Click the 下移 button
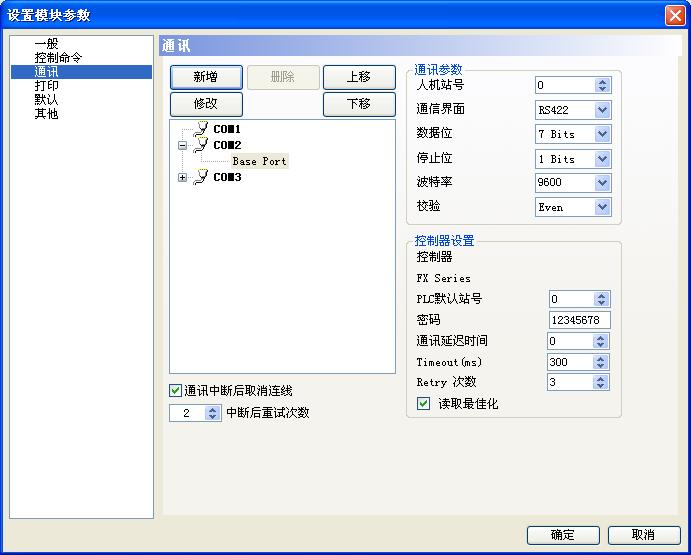The width and height of the screenshot is (691, 555). (x=358, y=104)
